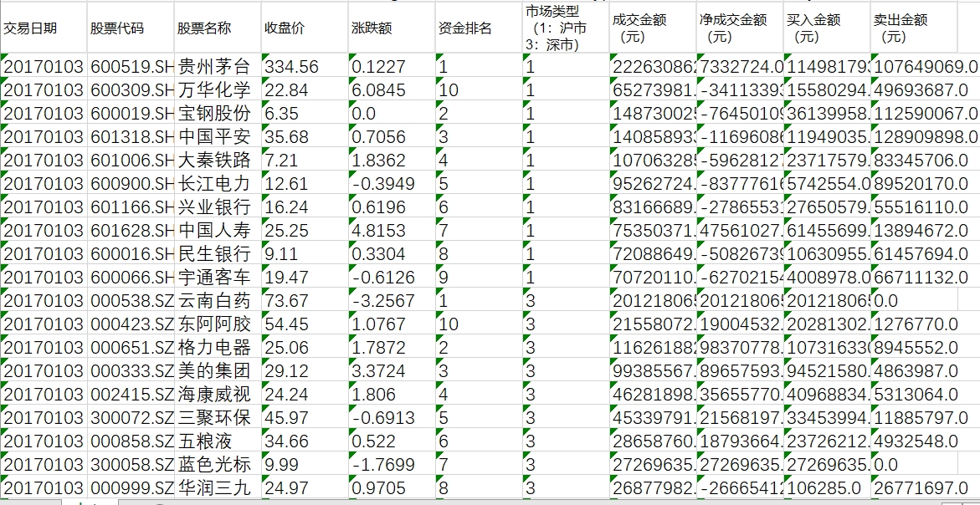This screenshot has width=980, height=505.
Task: Select closing price 73.67 cell
Action: [305, 299]
